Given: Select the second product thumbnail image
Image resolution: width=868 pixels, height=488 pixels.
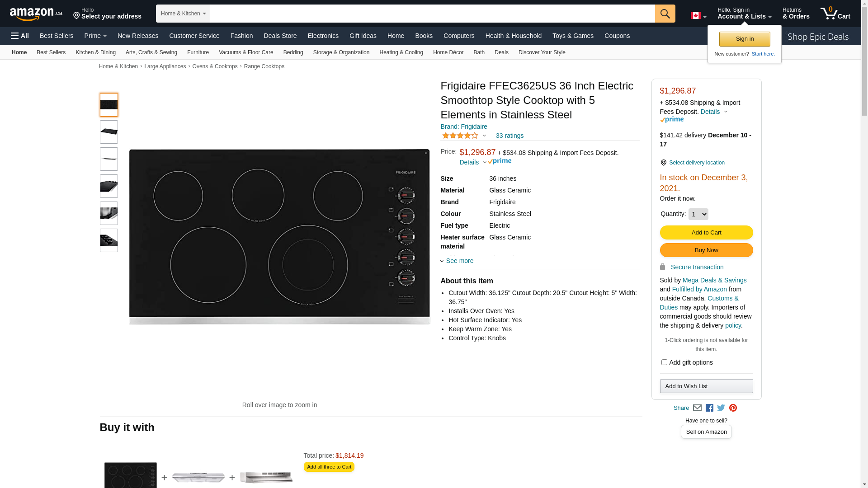Looking at the screenshot, I should pos(109,132).
